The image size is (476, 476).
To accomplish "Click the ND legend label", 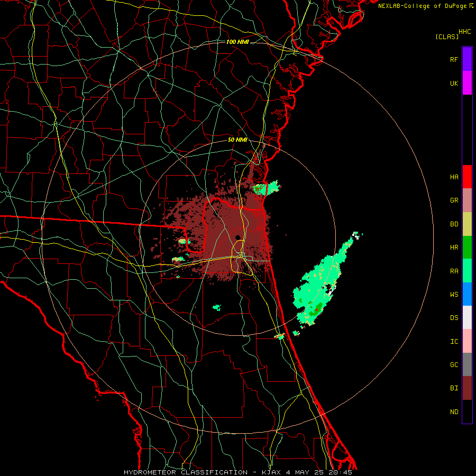I will click(x=454, y=411).
